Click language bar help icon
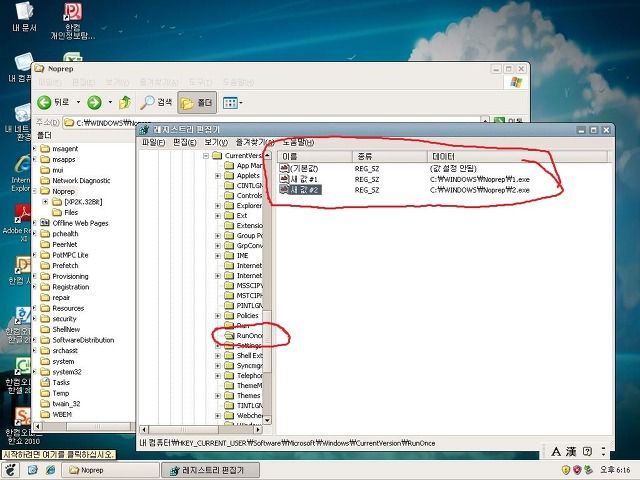The width and height of the screenshot is (640, 480). (x=587, y=451)
